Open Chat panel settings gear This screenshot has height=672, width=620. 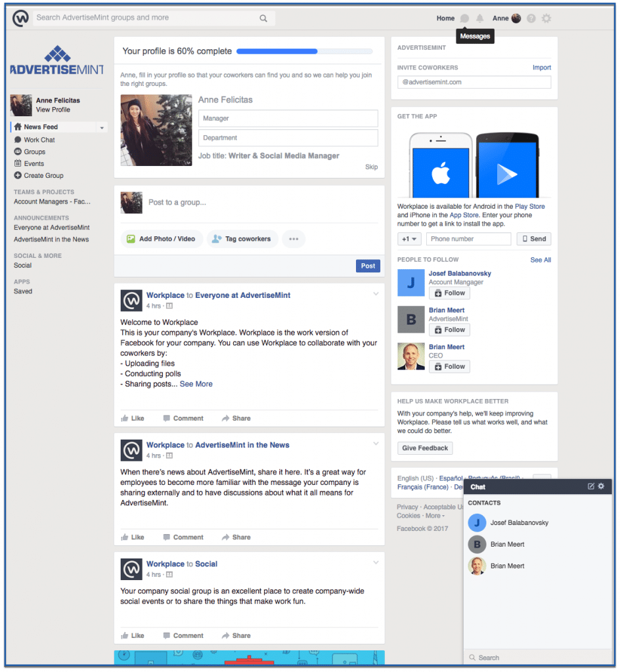pyautogui.click(x=601, y=486)
